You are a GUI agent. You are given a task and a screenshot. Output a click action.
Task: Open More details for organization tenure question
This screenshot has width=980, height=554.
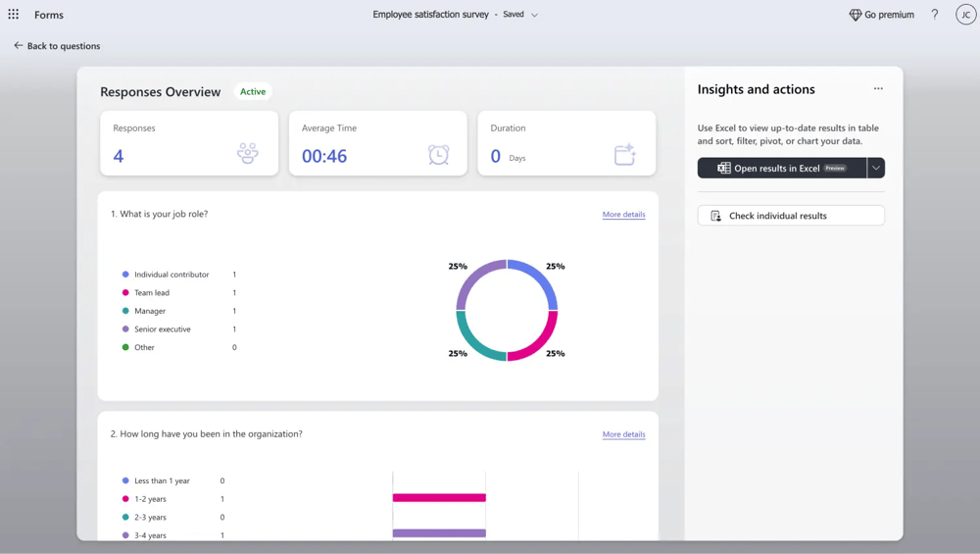(623, 434)
